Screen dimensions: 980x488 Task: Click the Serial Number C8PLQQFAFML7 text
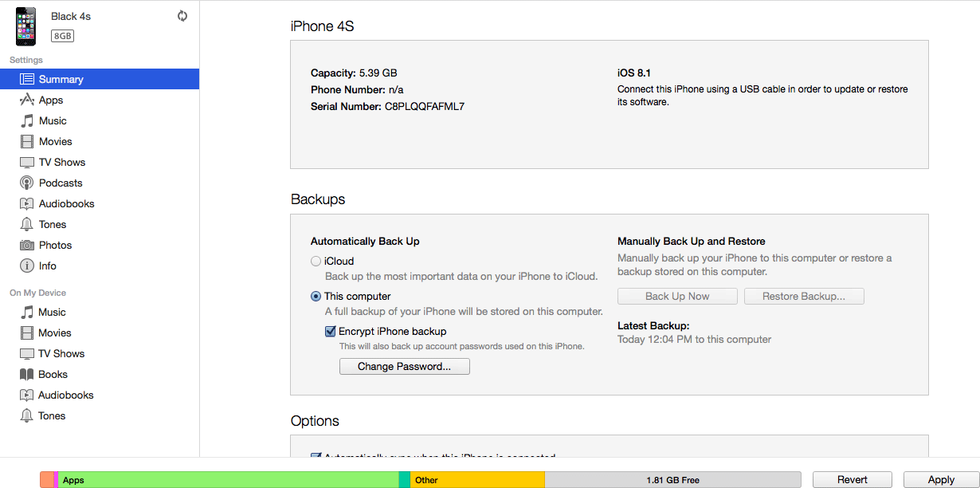point(387,106)
